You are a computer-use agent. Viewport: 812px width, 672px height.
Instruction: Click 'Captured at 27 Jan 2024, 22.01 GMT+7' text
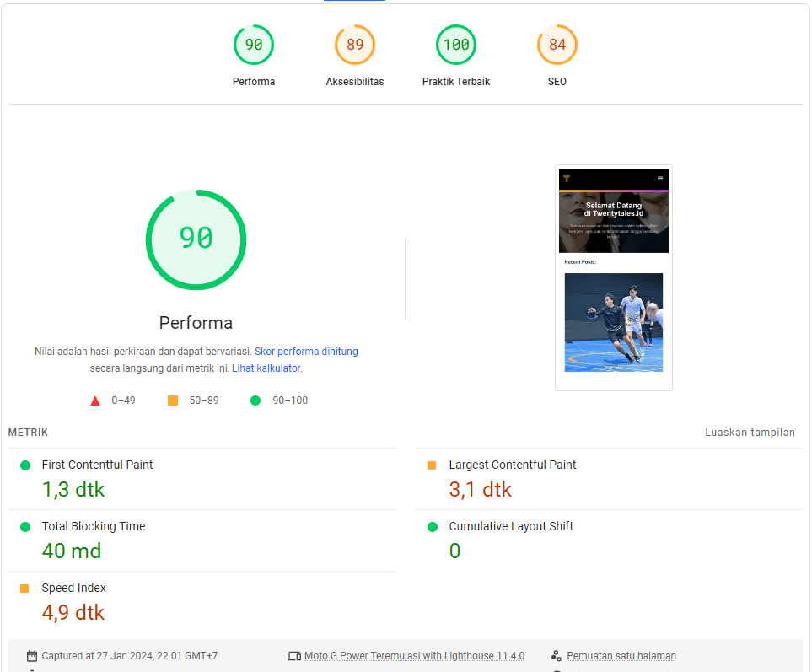(x=130, y=655)
